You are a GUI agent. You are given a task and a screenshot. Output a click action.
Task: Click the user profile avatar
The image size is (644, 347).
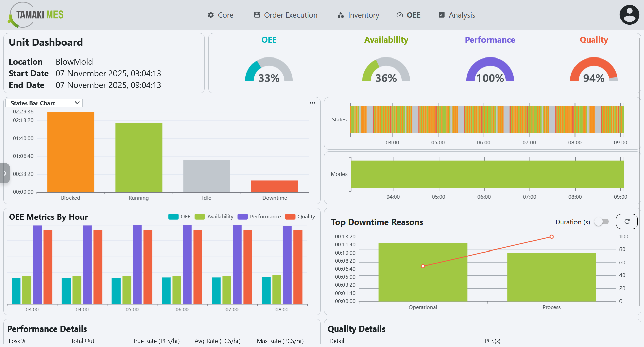[629, 14]
